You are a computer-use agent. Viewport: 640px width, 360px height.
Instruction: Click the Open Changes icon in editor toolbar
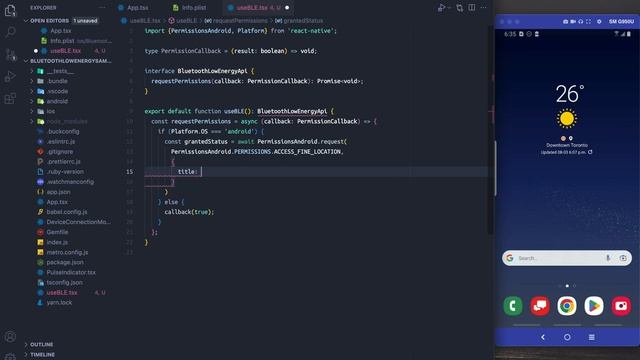[460, 8]
